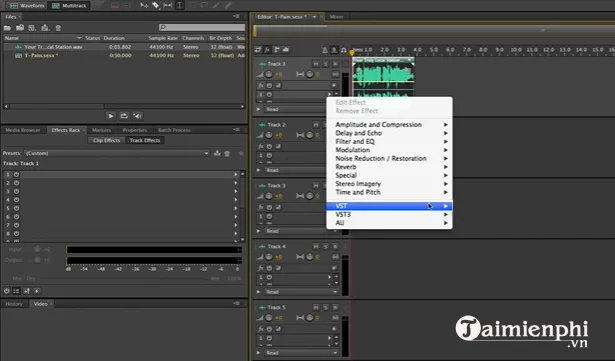Switch to Waveform view
This screenshot has height=361, width=615.
click(27, 5)
